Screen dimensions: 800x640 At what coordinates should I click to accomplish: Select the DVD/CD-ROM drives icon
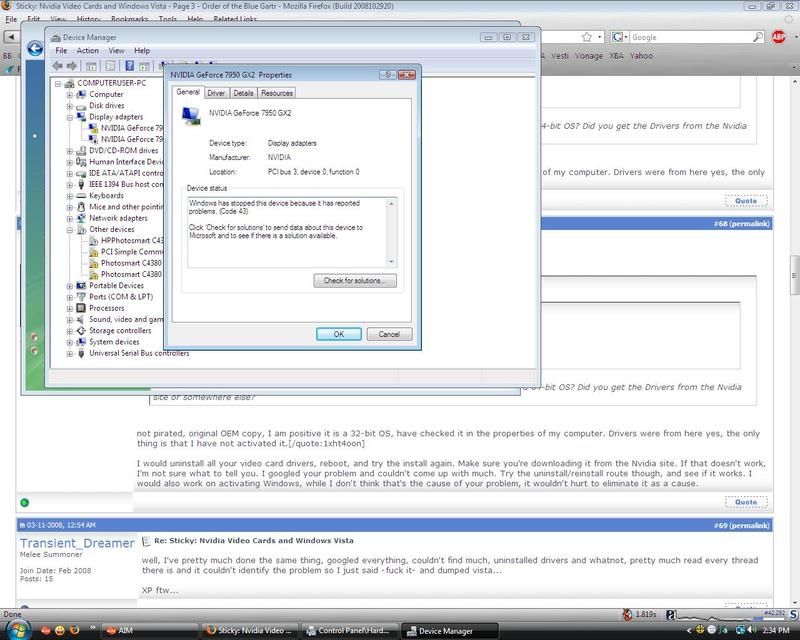click(81, 151)
